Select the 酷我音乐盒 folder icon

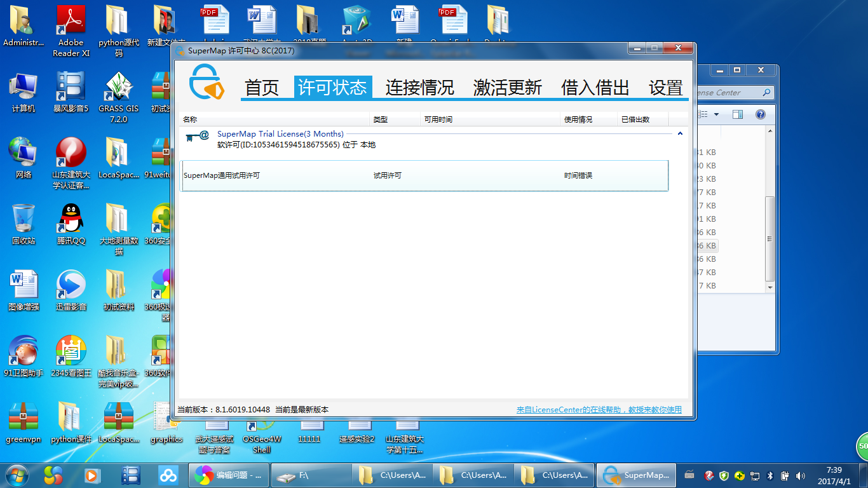[118, 361]
